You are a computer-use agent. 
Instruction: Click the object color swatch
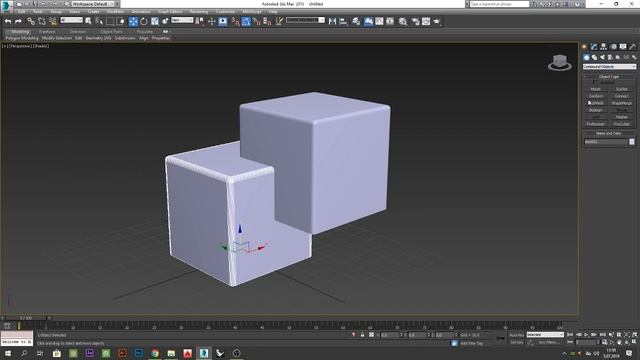632,142
